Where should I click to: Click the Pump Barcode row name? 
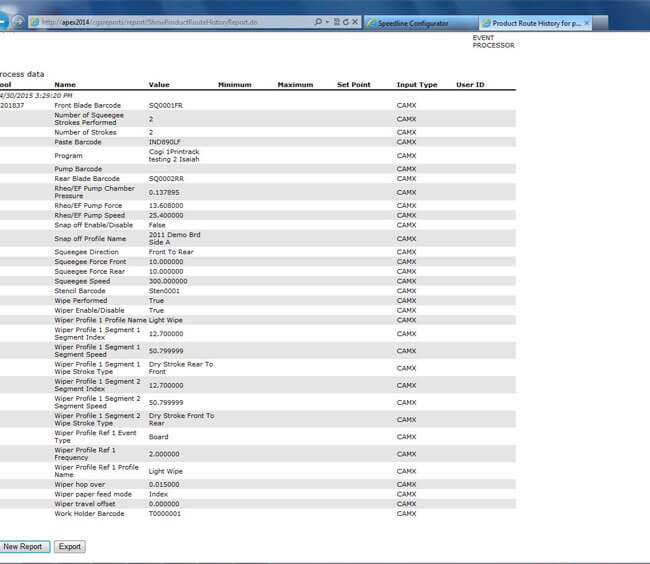78,169
